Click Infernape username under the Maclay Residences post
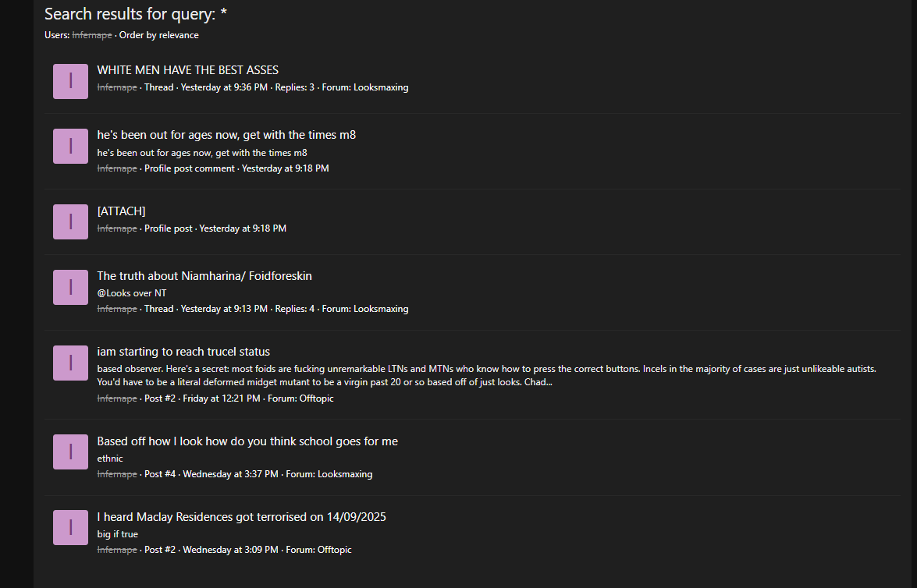Viewport: 917px width, 588px height. [116, 550]
